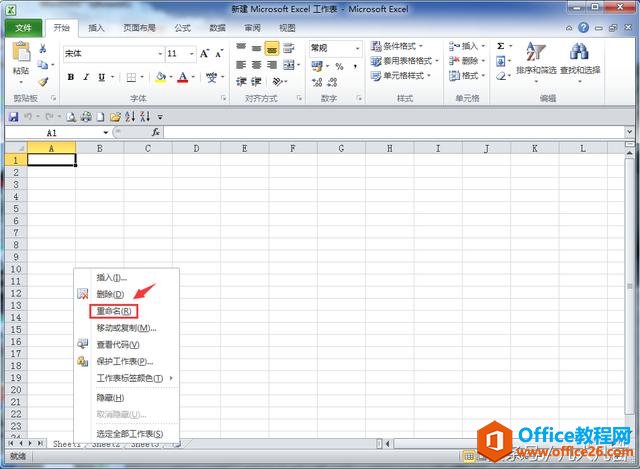Switch to the Data (数据) tab

(x=217, y=28)
